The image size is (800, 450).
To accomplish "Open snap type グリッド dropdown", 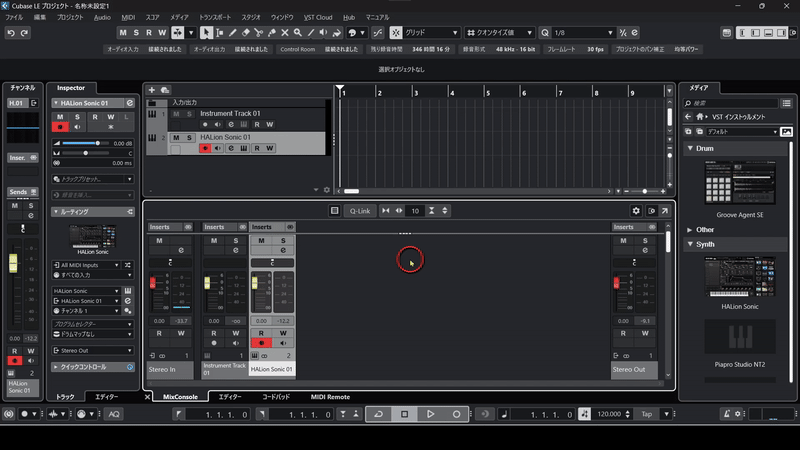I will (432, 33).
